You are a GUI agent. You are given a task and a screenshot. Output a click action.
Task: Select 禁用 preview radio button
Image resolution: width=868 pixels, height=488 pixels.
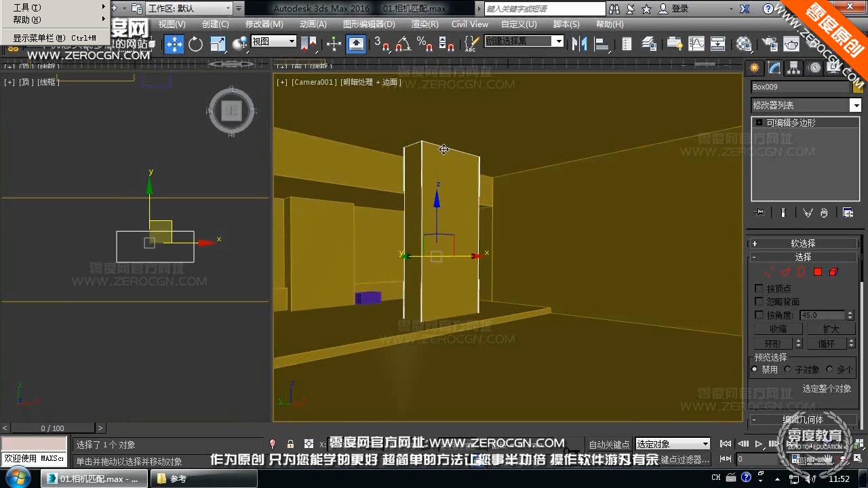click(754, 369)
